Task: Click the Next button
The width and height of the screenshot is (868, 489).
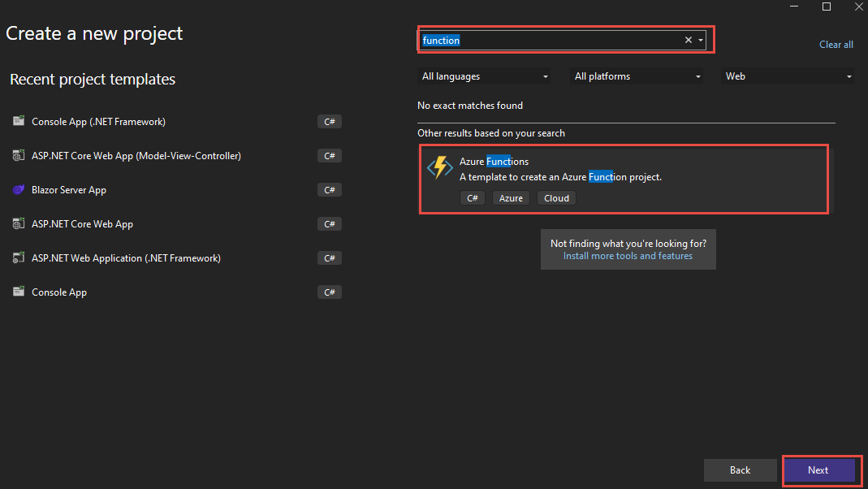Action: [x=818, y=470]
